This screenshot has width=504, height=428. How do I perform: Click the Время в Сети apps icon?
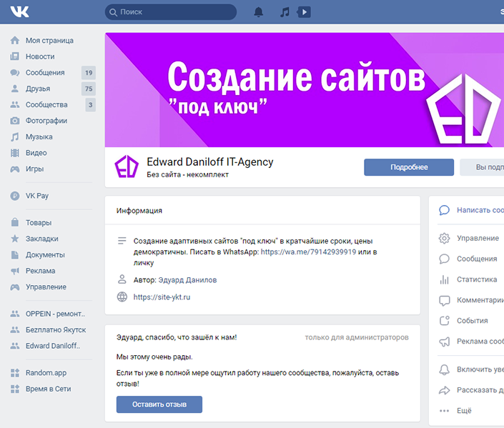(15, 389)
